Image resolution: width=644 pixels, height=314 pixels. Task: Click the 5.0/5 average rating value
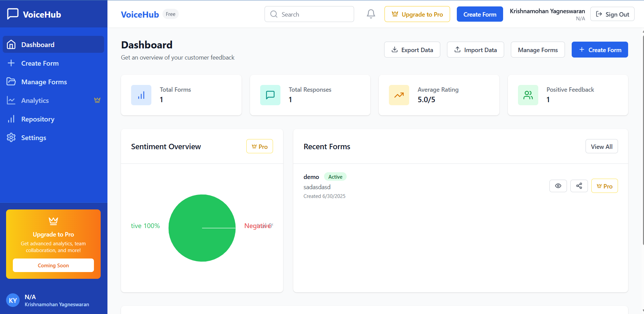coord(426,99)
